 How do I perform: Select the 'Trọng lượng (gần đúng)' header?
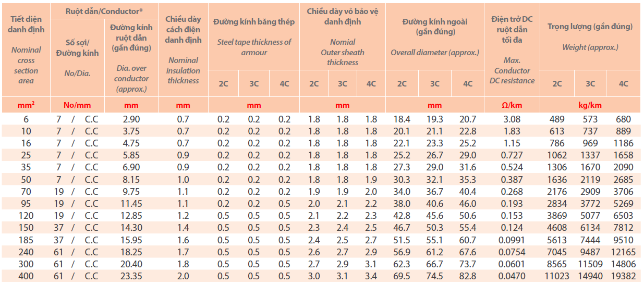(x=590, y=27)
